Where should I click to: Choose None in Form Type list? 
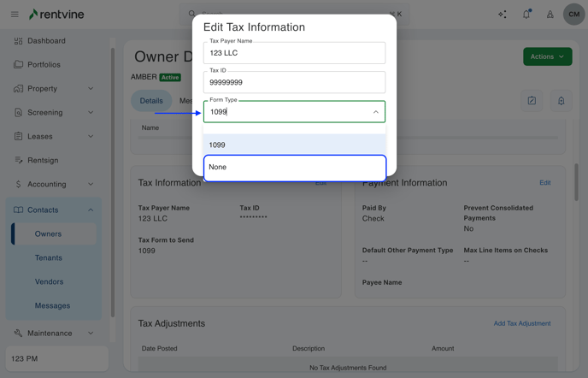[294, 168]
